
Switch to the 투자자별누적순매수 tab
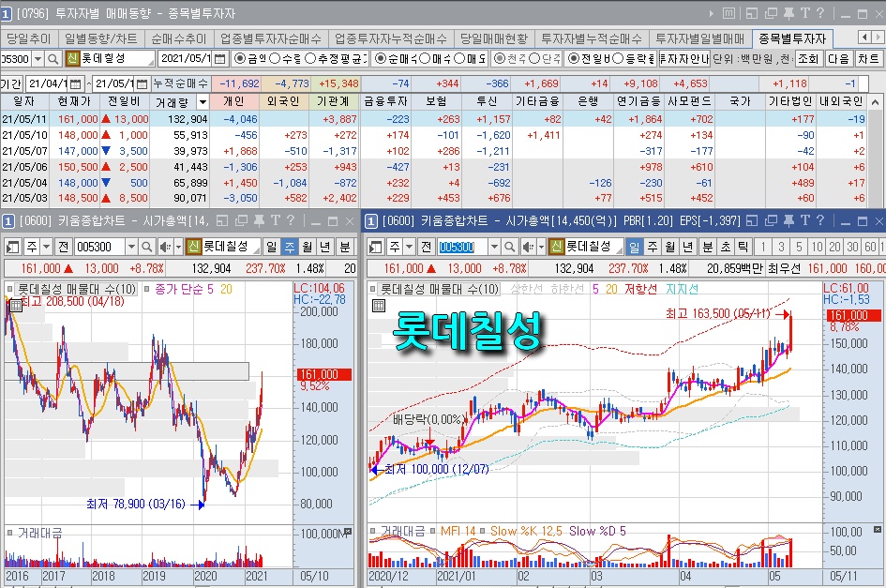click(x=592, y=38)
